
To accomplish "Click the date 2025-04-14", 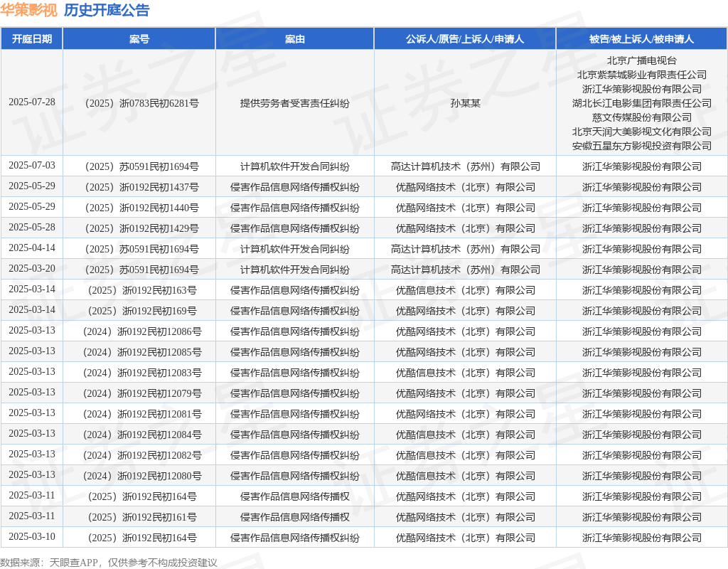I will click(31, 248).
